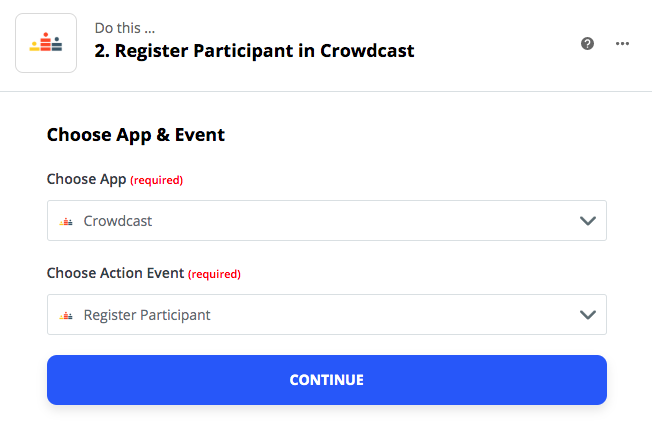Click the "Register Participant" text in event field
Viewport: 652px width, 444px height.
[147, 315]
